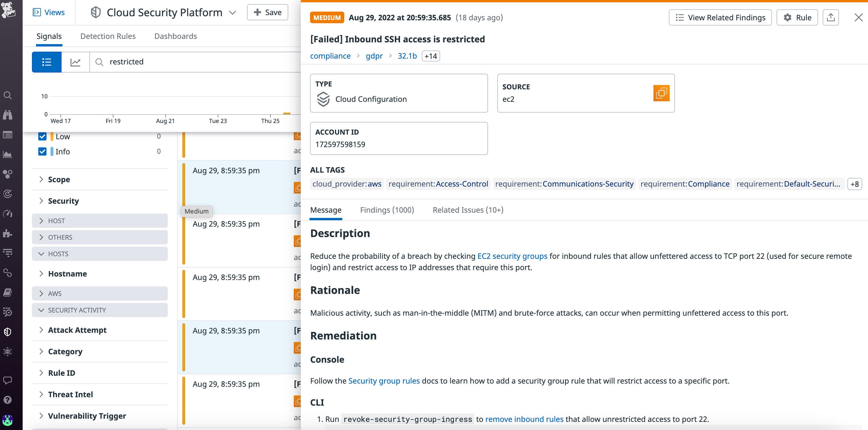This screenshot has width=868, height=430.
Task: Open the Findings (1000) tab
Action: (x=386, y=210)
